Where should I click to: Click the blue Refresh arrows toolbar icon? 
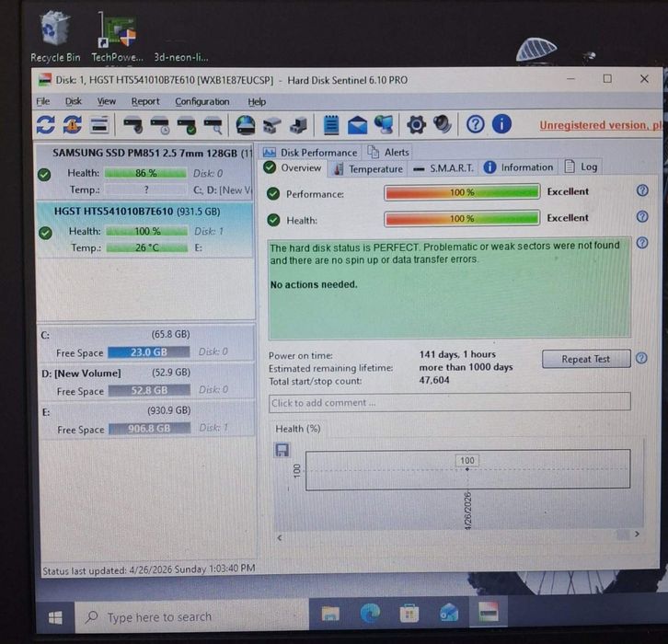click(46, 125)
